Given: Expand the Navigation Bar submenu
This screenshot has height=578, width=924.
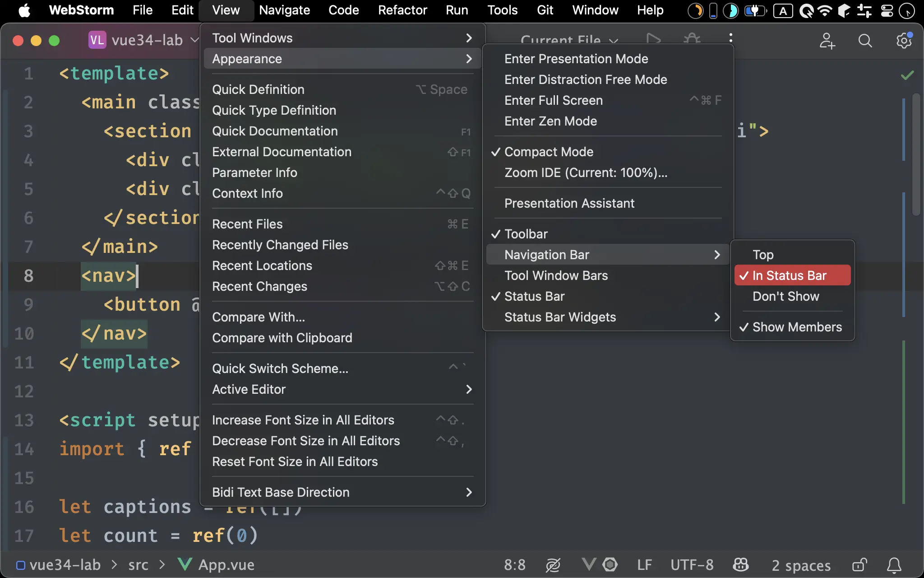Looking at the screenshot, I should 608,255.
